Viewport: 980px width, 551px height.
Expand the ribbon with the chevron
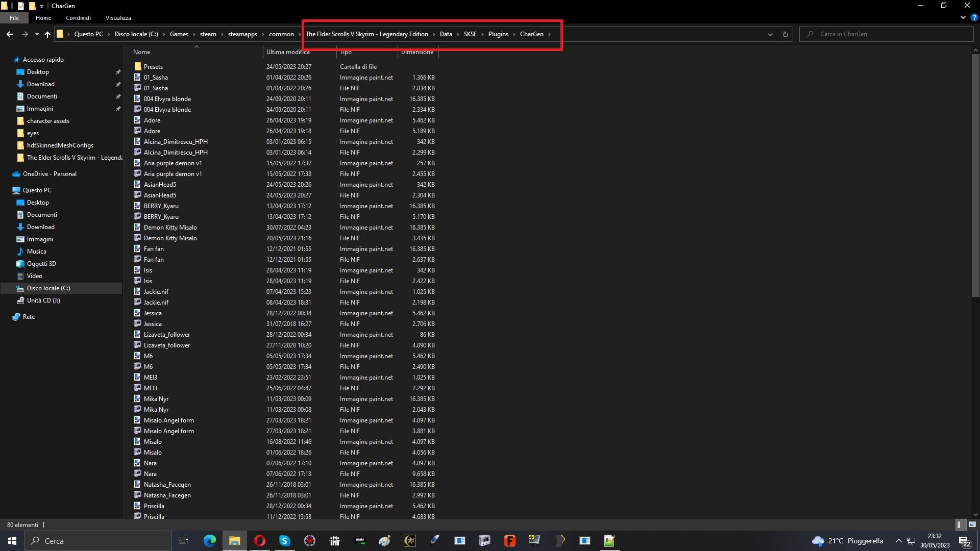point(963,17)
